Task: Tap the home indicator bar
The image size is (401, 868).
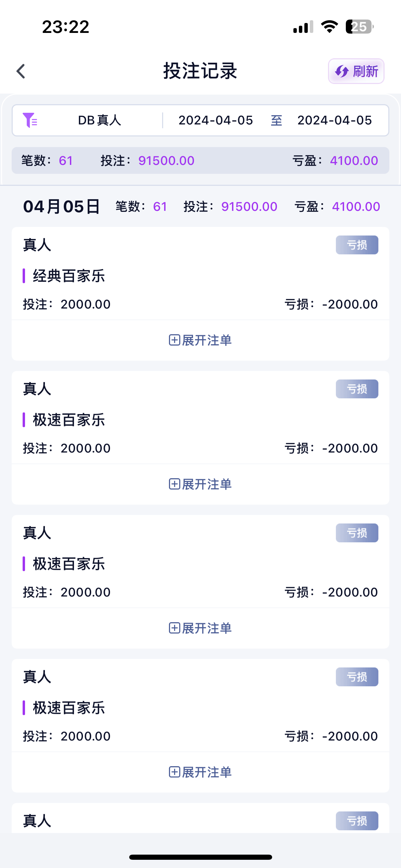Action: pos(200,857)
